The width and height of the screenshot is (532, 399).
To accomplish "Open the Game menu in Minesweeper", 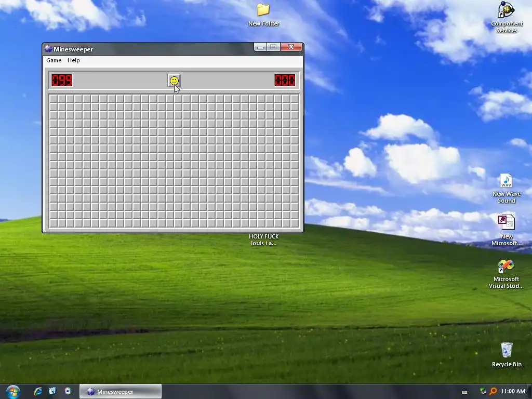I will [x=54, y=60].
